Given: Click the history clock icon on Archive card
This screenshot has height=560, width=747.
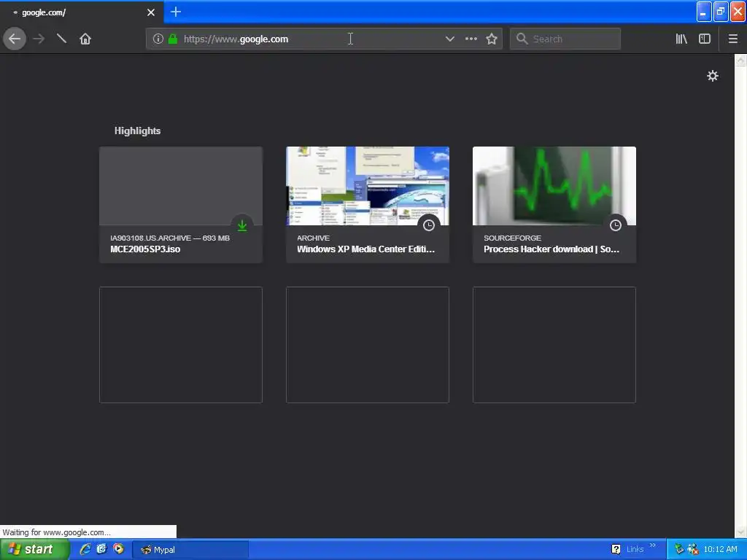Looking at the screenshot, I should [x=429, y=225].
